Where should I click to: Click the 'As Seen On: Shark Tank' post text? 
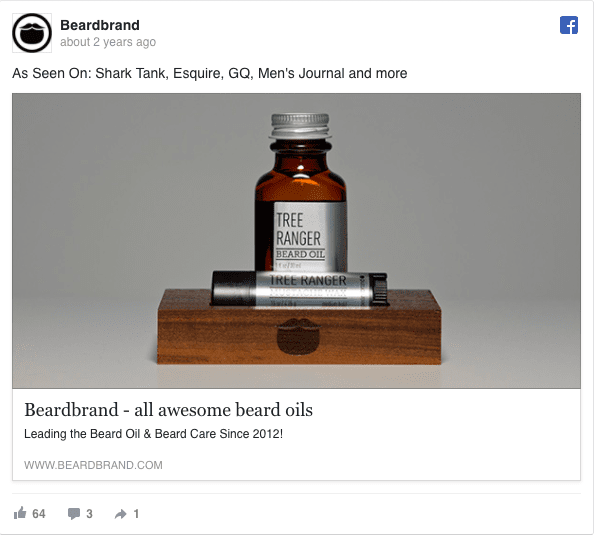tap(210, 73)
